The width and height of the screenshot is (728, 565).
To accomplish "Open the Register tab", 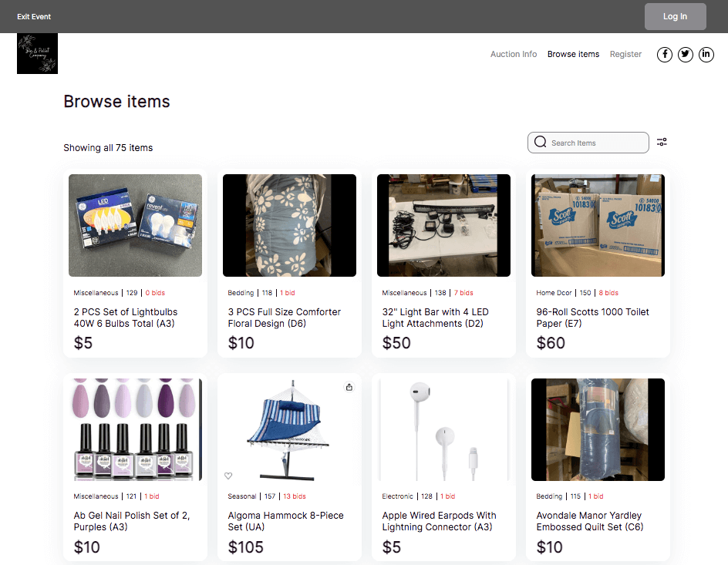I will (625, 54).
